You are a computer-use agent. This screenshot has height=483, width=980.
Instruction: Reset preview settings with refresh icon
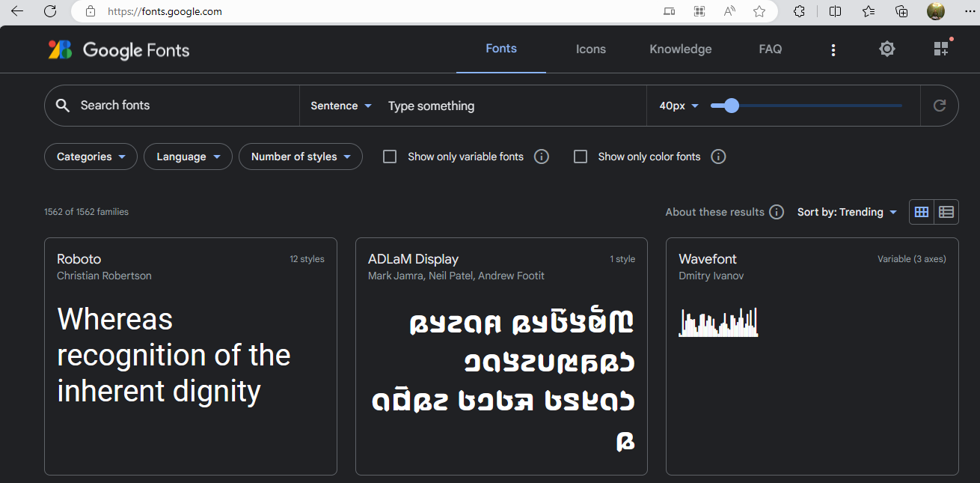[x=940, y=106]
